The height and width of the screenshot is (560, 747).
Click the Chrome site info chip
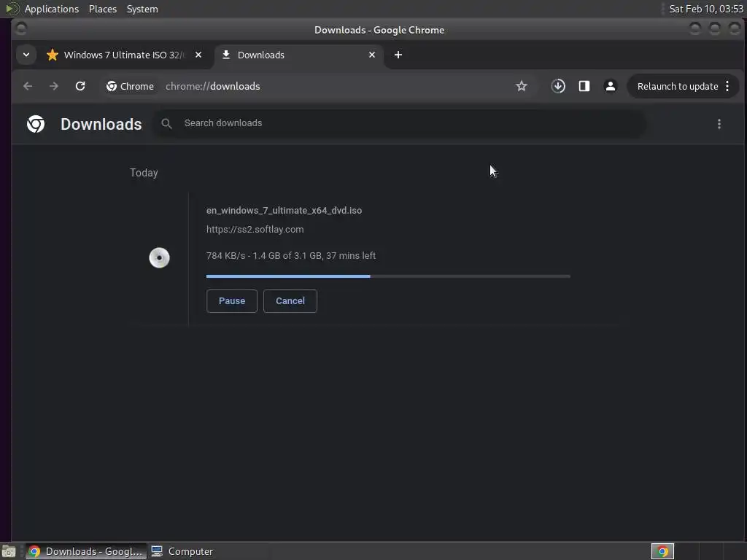[130, 86]
